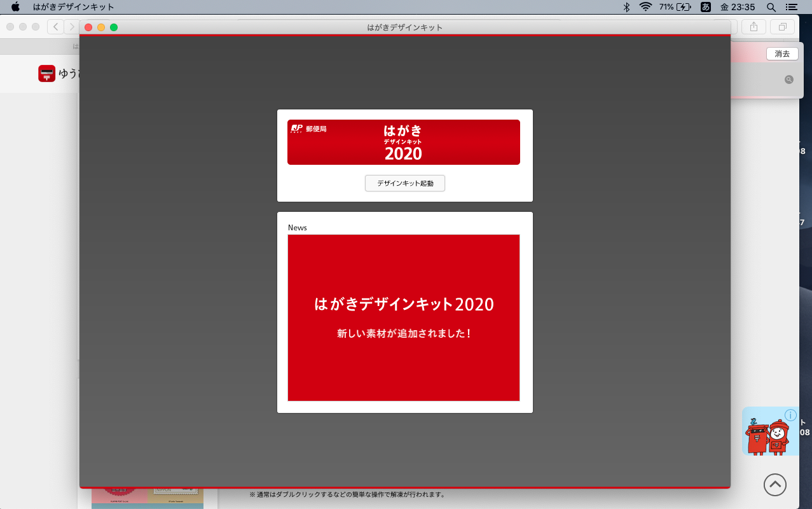
Task: Maximize the はがきデザインキット window
Action: point(114,27)
